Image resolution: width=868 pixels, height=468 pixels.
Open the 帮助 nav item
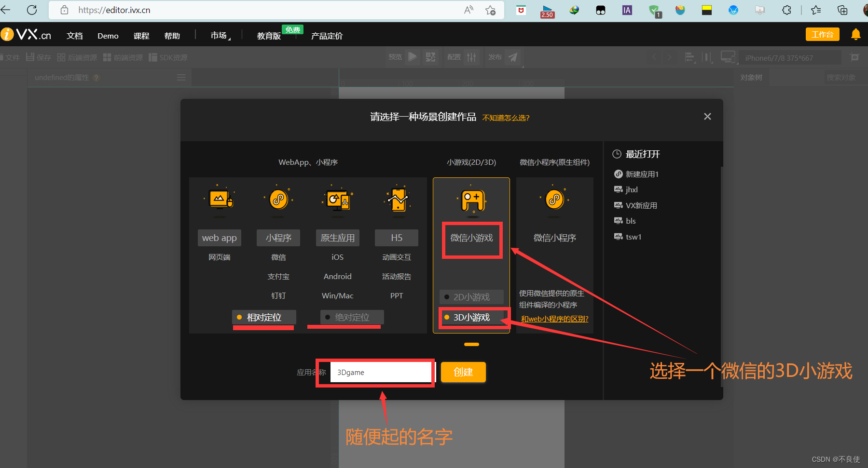coord(172,36)
